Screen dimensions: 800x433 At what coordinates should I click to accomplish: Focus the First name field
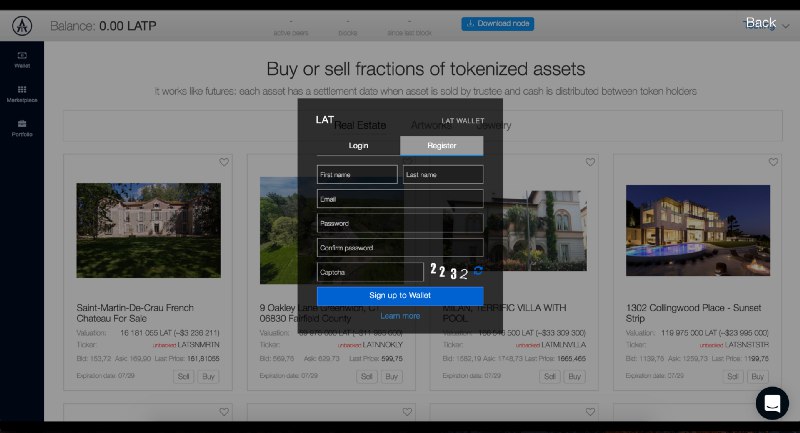click(x=357, y=174)
